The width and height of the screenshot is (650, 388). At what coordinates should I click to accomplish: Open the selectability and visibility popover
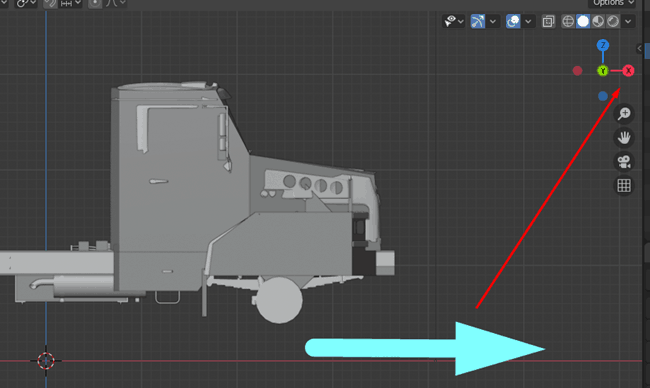click(x=454, y=21)
